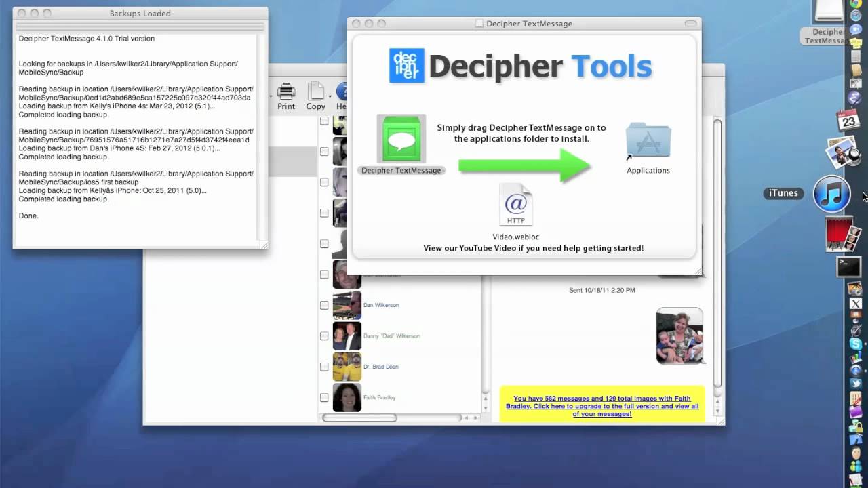This screenshot has height=488, width=868.
Task: Click "Sent 10/18/11 2:20 PM" timestamp
Action: click(602, 290)
